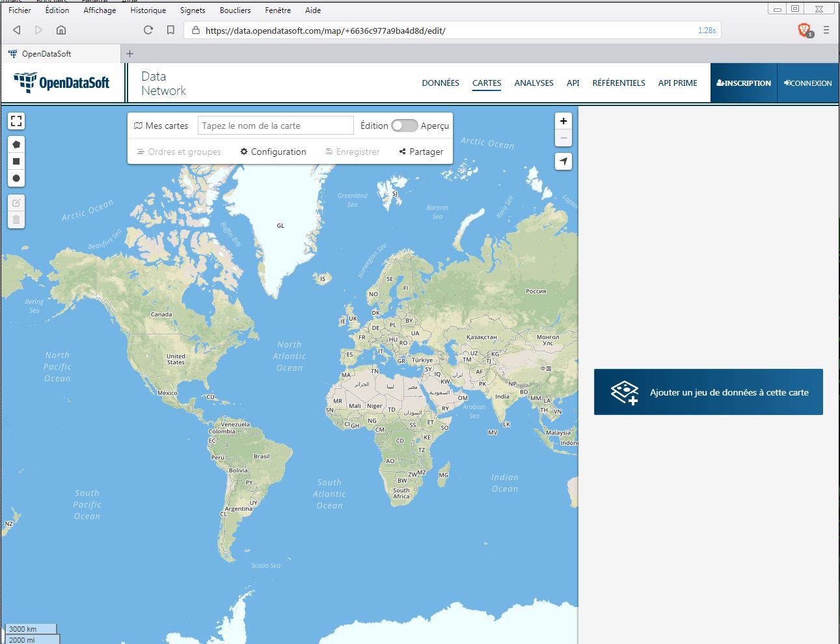
Task: Open the Historique menu
Action: [x=148, y=10]
